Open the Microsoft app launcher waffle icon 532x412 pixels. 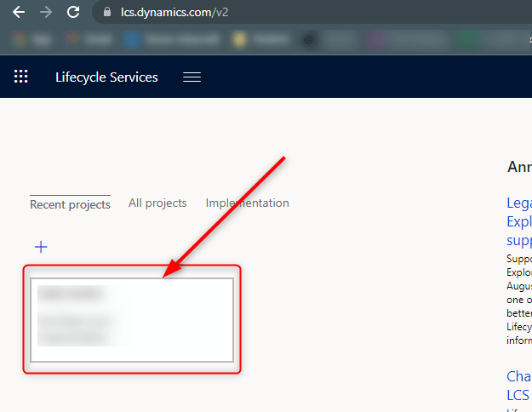(21, 77)
